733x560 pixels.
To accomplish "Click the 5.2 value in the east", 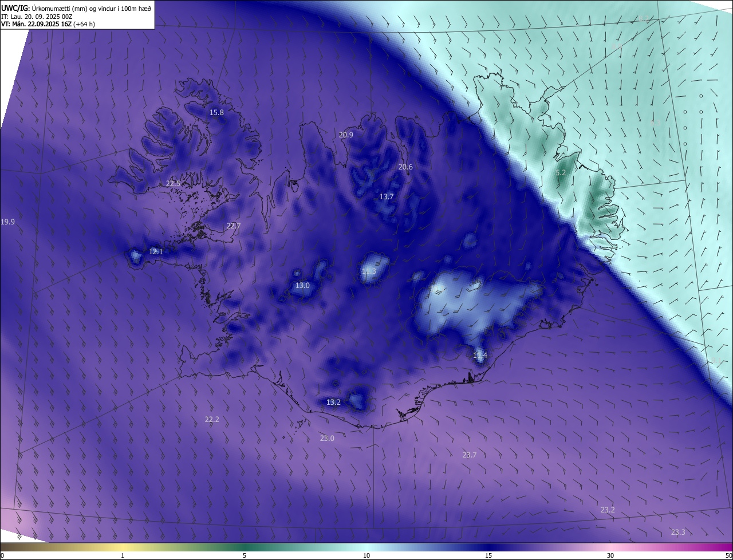I will (561, 172).
